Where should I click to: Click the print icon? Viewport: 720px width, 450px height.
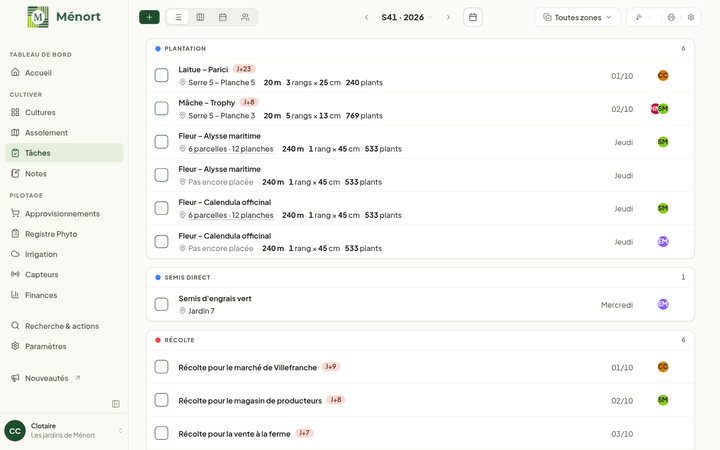click(x=671, y=17)
